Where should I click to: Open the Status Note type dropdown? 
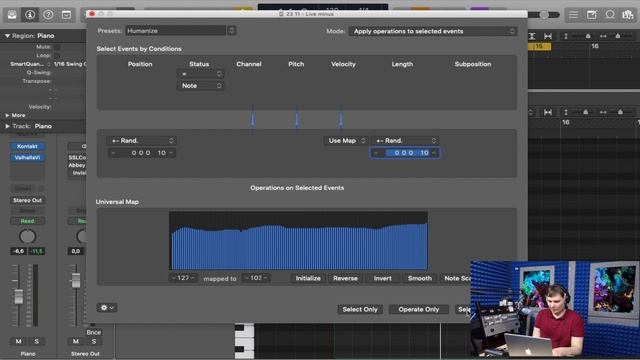[200, 86]
